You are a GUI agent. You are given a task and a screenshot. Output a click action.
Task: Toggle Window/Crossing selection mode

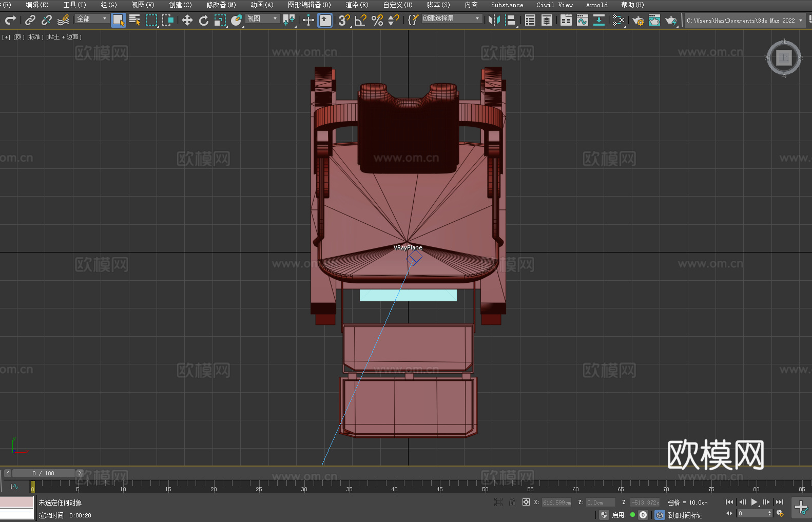168,20
